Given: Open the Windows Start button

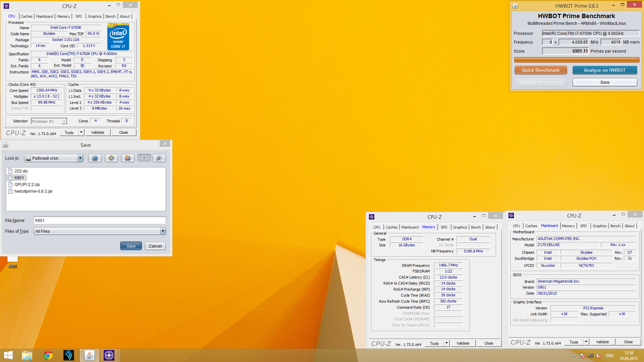Looking at the screenshot, I should [x=8, y=355].
